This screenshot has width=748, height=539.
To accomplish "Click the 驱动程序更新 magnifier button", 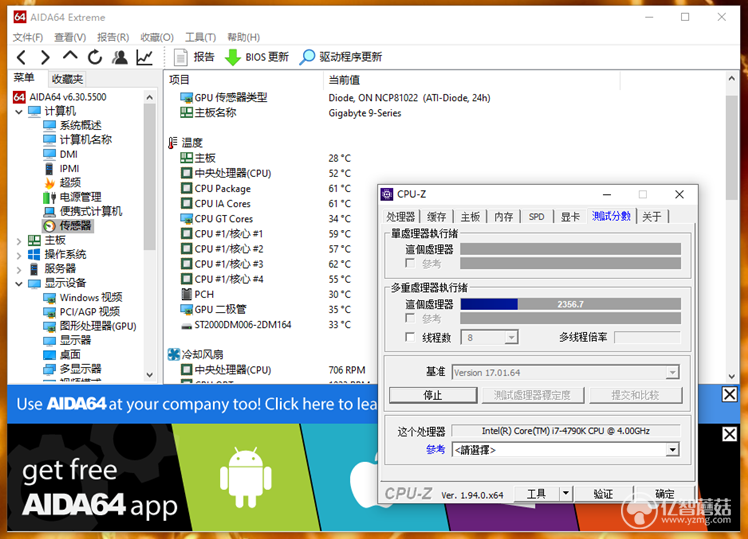I will [341, 57].
